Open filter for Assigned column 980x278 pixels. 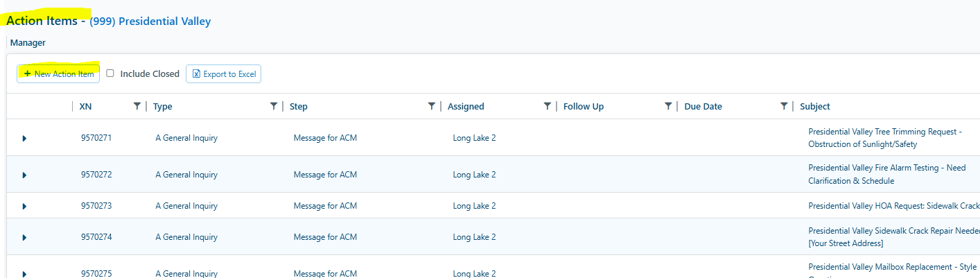click(548, 106)
